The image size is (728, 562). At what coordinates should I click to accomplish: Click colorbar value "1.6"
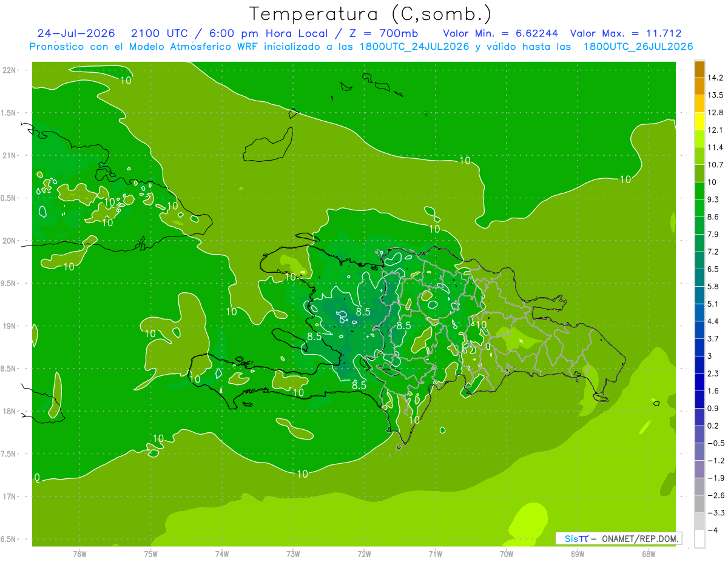point(713,391)
